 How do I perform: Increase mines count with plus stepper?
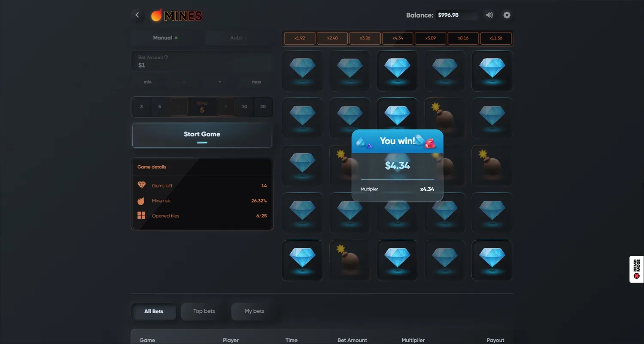coord(225,107)
